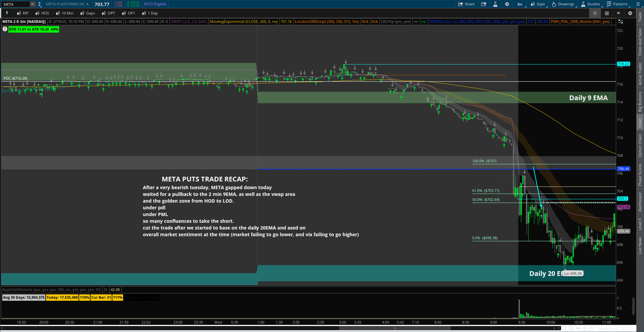The width and height of the screenshot is (644, 332).
Task: Toggle the Gaps audio alert
Action: pos(87,13)
